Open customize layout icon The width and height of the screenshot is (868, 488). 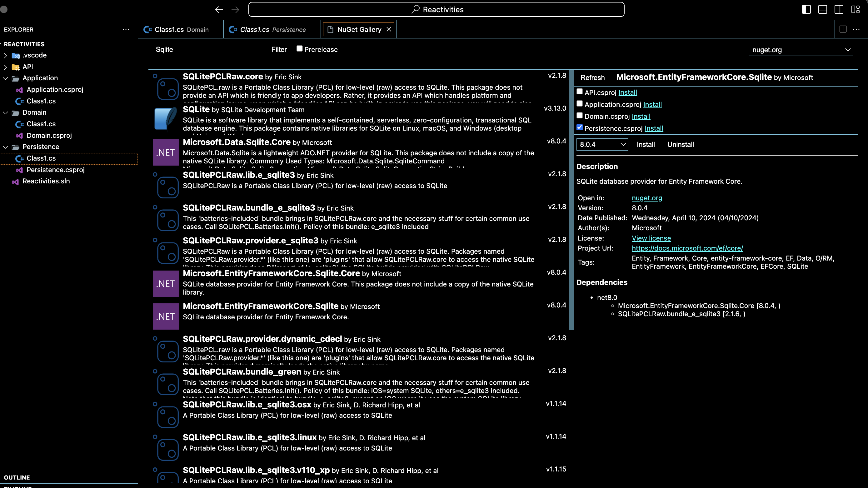(855, 9)
